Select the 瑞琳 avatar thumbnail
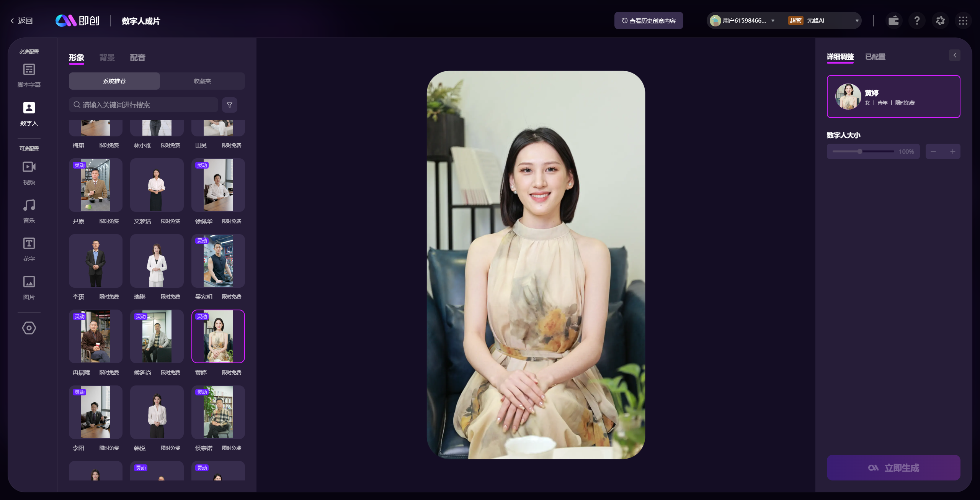The height and width of the screenshot is (500, 980). [157, 261]
